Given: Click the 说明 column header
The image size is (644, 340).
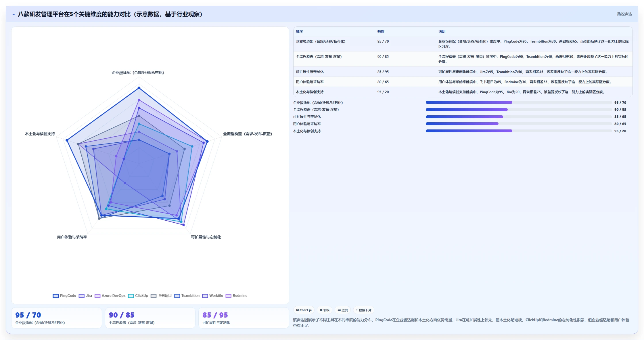Looking at the screenshot, I should pyautogui.click(x=442, y=32).
